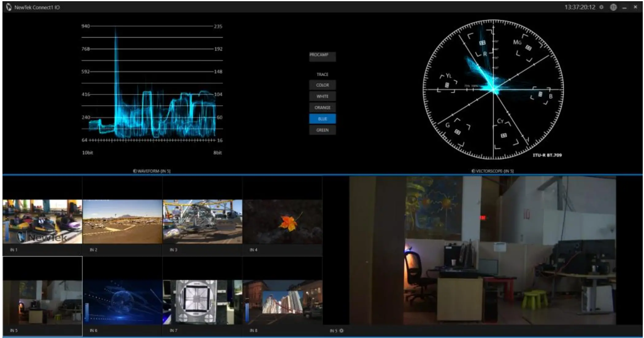Select the IN 4 orange leaf source
Viewport: 644px width, 338px height.
pos(282,222)
